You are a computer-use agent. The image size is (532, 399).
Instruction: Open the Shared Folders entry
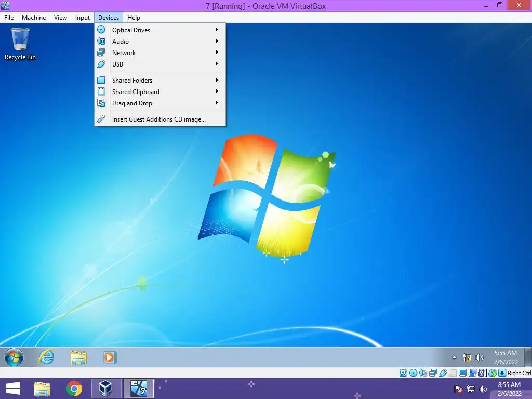[x=160, y=81]
